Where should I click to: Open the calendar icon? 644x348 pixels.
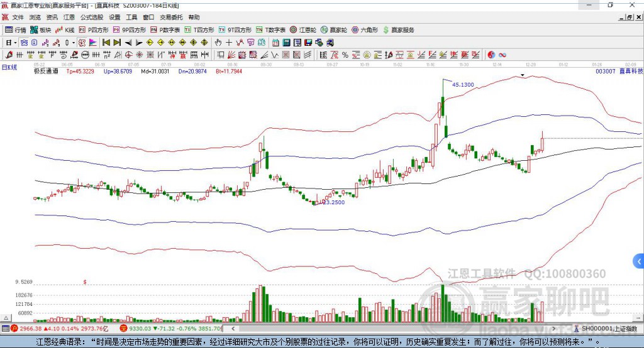pyautogui.click(x=275, y=43)
